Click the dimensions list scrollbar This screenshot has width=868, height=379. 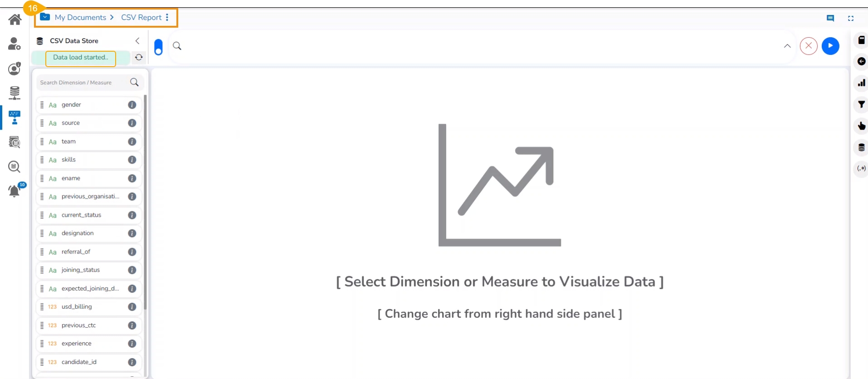pyautogui.click(x=145, y=202)
